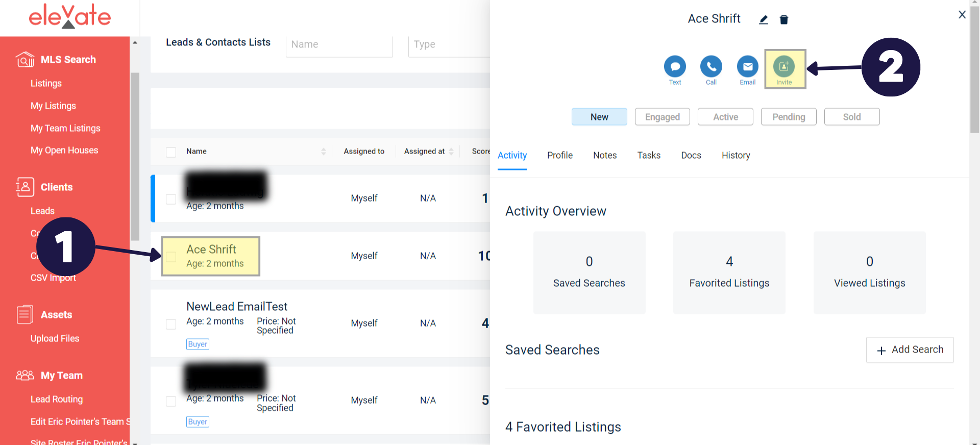Image resolution: width=980 pixels, height=445 pixels.
Task: Click the Text message icon
Action: point(675,66)
